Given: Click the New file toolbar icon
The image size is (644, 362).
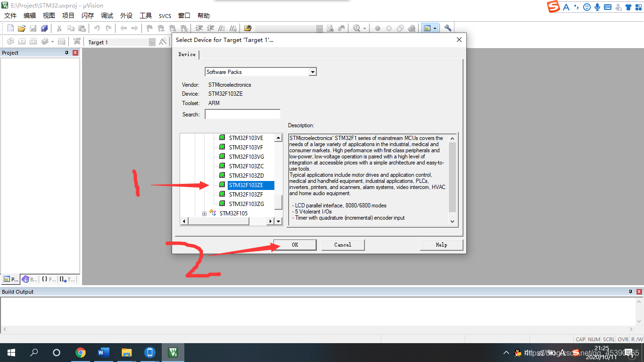Looking at the screenshot, I should [10, 28].
